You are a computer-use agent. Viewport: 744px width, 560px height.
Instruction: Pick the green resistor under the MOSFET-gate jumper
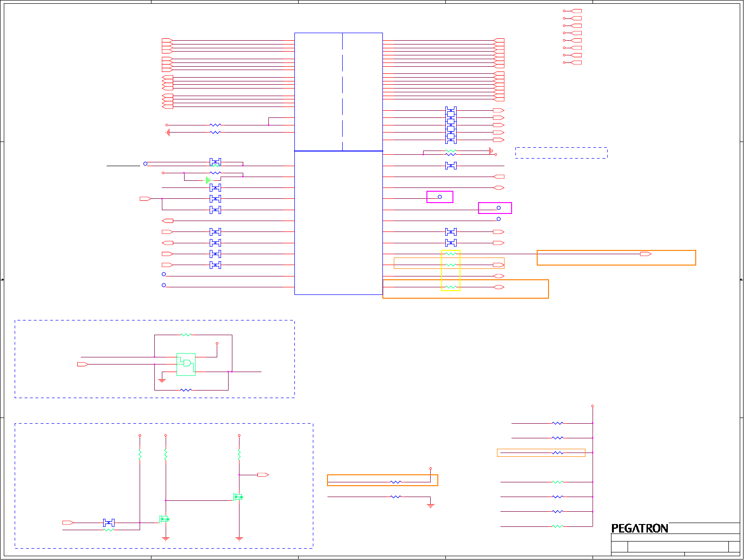coord(109,530)
